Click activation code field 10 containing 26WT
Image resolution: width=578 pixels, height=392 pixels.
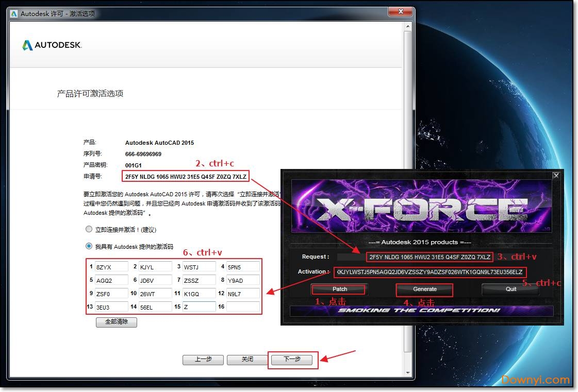pyautogui.click(x=155, y=294)
